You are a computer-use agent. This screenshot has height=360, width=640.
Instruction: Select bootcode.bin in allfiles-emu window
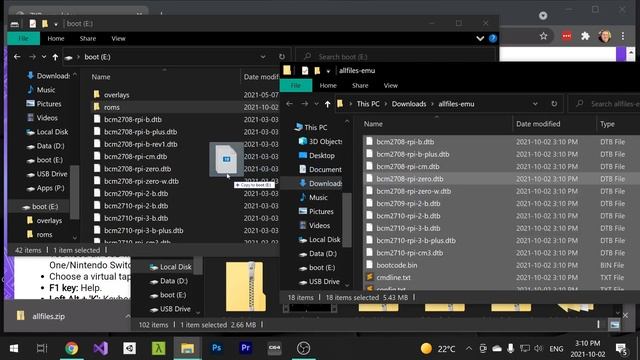click(x=397, y=265)
